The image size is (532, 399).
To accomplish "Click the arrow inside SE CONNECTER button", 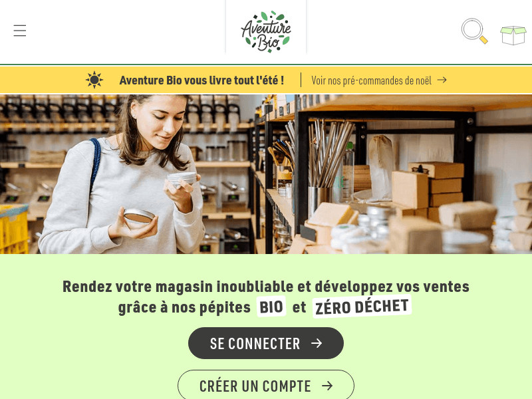I will (317, 343).
